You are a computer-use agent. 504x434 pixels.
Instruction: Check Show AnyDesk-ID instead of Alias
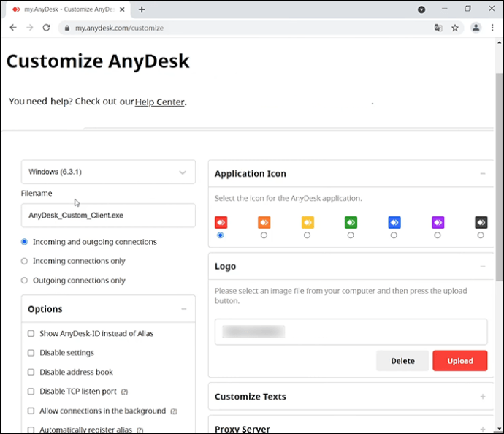pyautogui.click(x=31, y=333)
